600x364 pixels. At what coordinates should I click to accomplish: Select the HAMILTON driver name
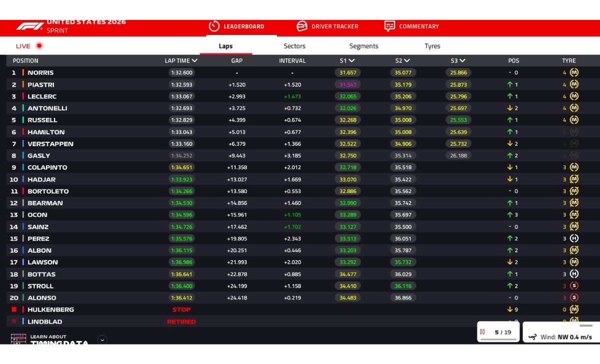pos(46,132)
